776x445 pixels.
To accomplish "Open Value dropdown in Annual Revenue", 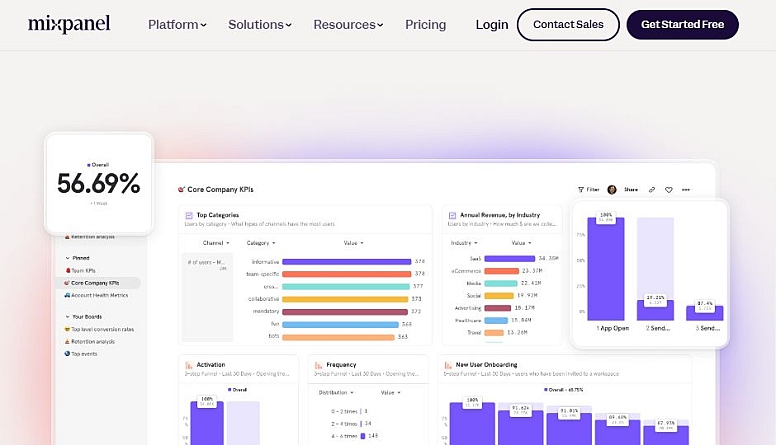I will coord(521,243).
